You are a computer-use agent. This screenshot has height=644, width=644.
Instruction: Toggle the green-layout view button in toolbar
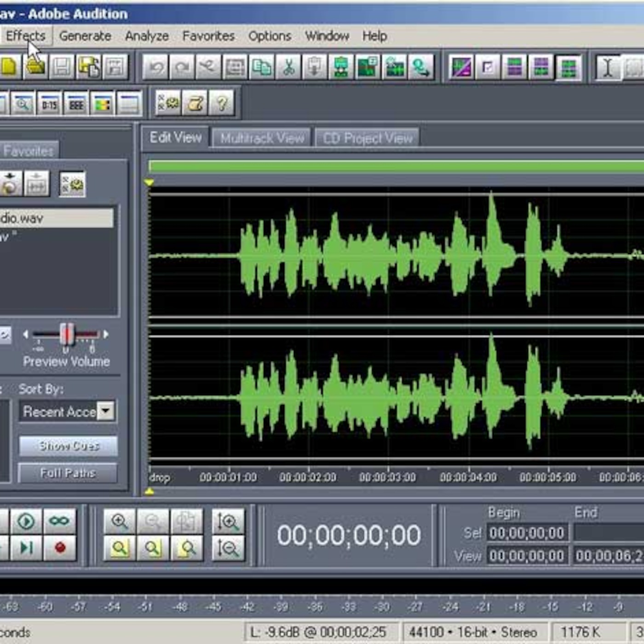tap(568, 68)
